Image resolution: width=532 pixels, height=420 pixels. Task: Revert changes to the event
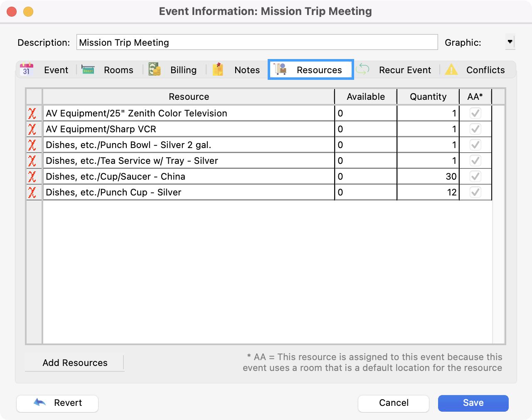coord(57,403)
